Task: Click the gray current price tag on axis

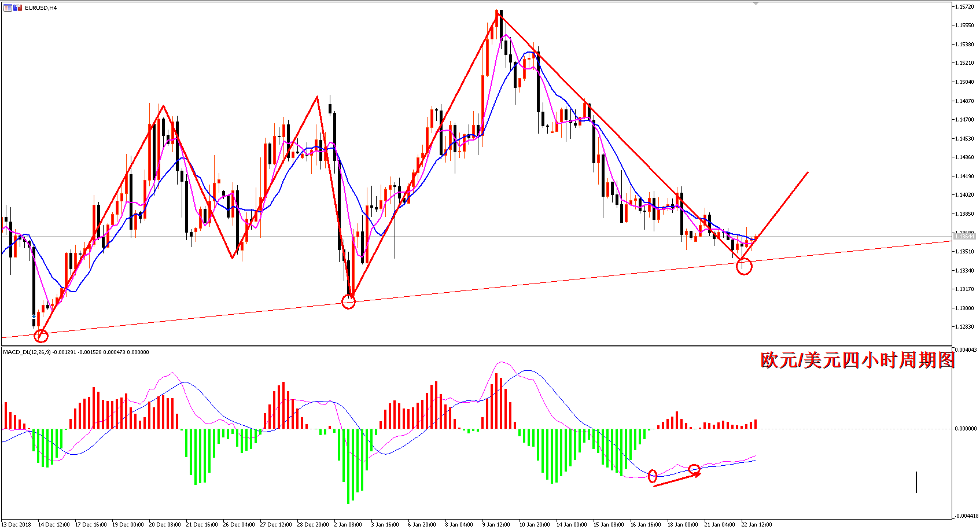Action: point(964,236)
